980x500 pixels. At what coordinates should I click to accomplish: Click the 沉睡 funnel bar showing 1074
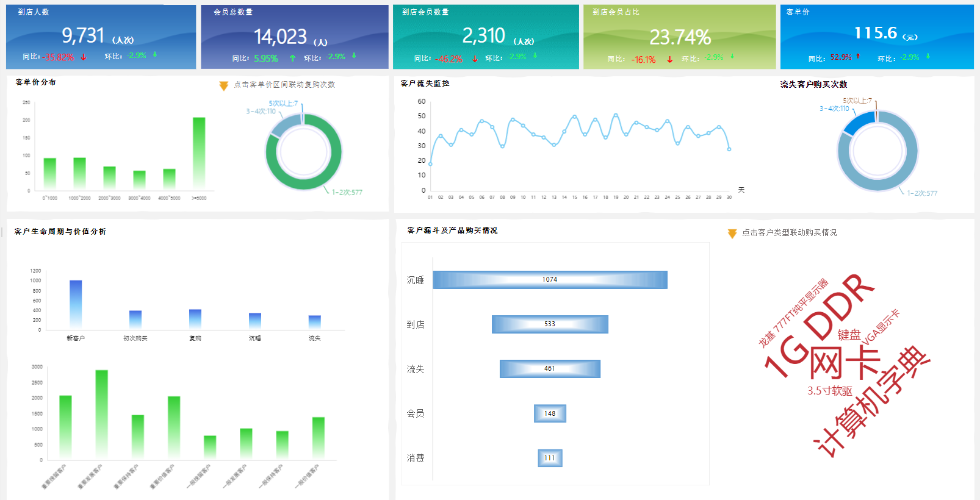[x=550, y=280]
